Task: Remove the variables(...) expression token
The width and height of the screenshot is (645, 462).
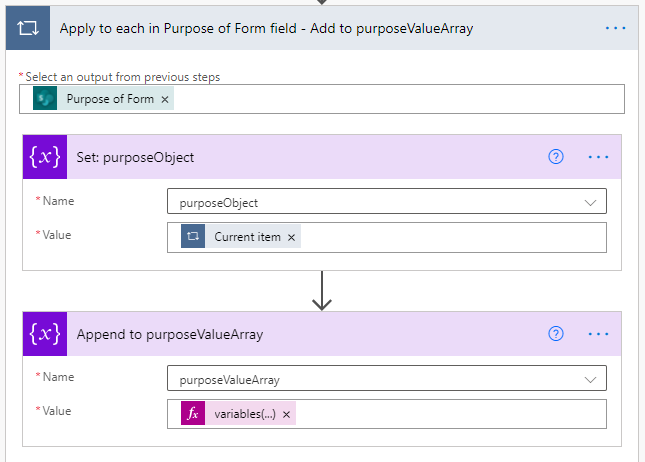Action: coord(286,414)
